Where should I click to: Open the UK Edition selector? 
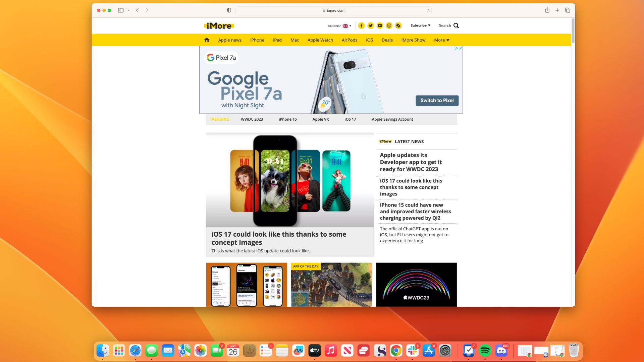(339, 26)
